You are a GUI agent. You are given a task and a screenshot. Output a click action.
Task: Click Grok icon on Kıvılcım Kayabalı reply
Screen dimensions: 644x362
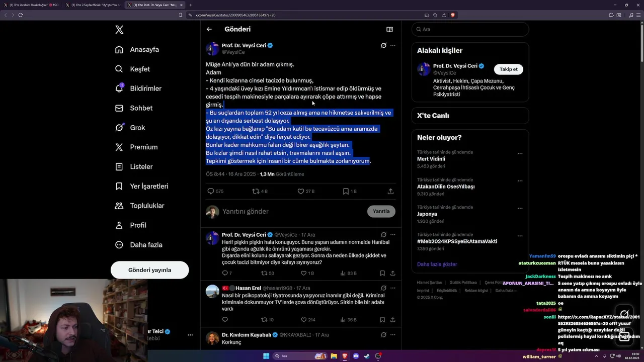[383, 334]
